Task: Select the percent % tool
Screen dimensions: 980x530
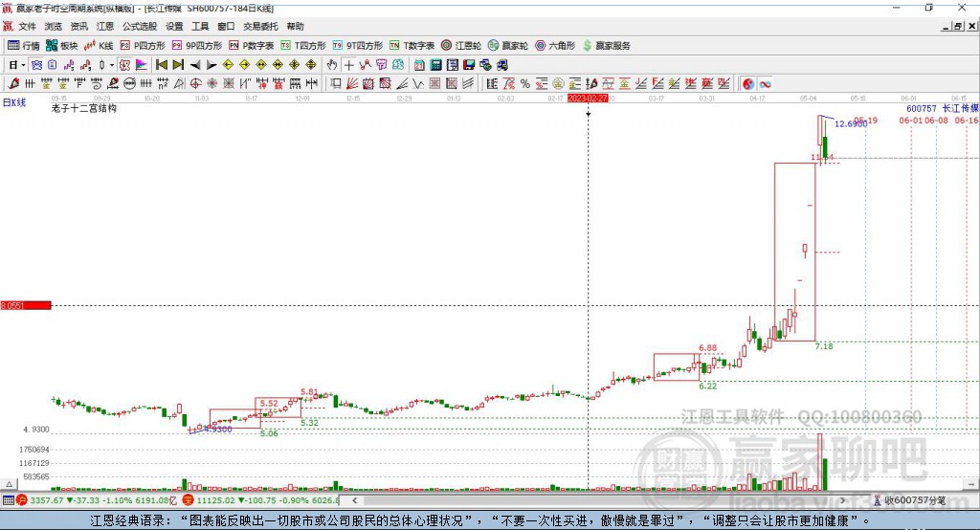Action: click(525, 84)
